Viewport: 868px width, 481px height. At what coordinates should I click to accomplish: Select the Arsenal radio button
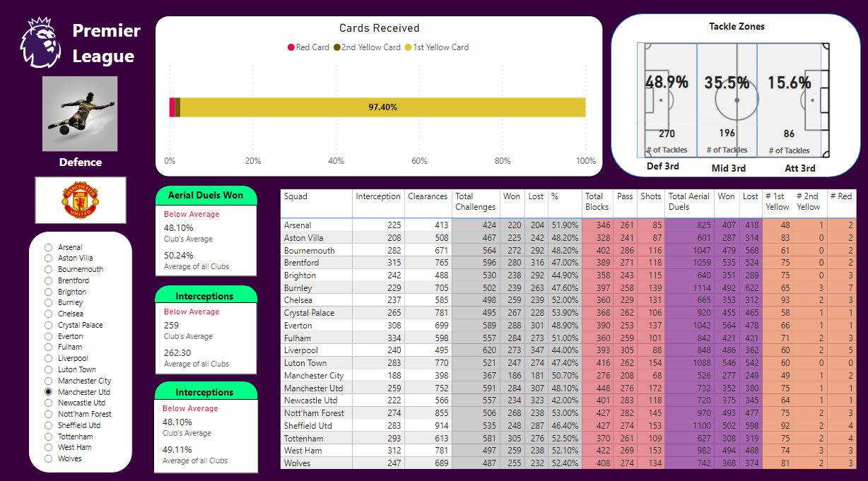[x=47, y=247]
